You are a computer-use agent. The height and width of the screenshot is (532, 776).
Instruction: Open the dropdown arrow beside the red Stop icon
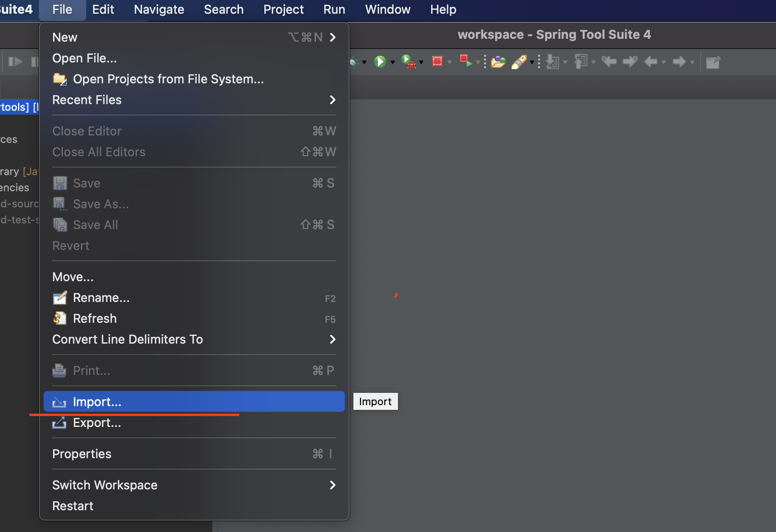click(450, 62)
